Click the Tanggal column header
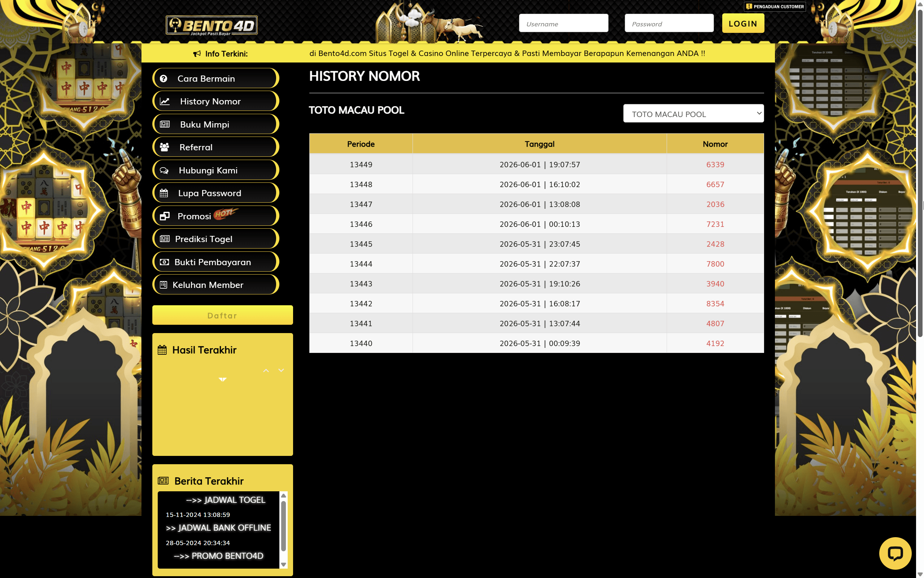924x578 pixels. click(540, 144)
